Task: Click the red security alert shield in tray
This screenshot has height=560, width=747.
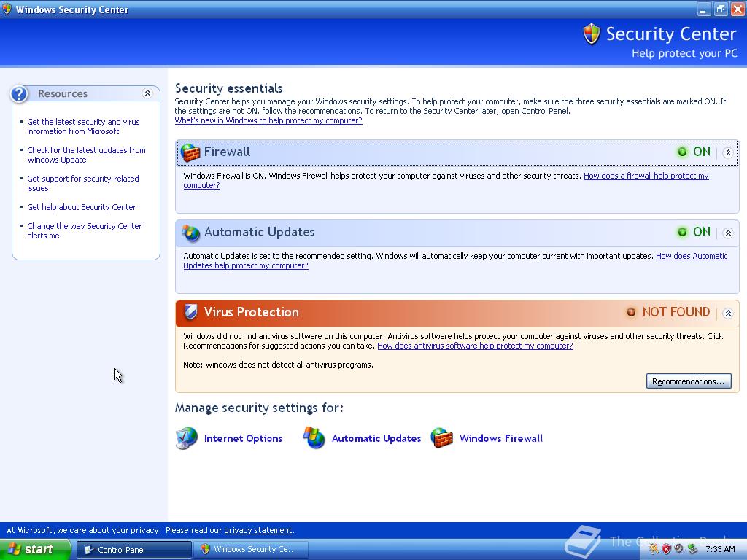Action: pos(666,549)
